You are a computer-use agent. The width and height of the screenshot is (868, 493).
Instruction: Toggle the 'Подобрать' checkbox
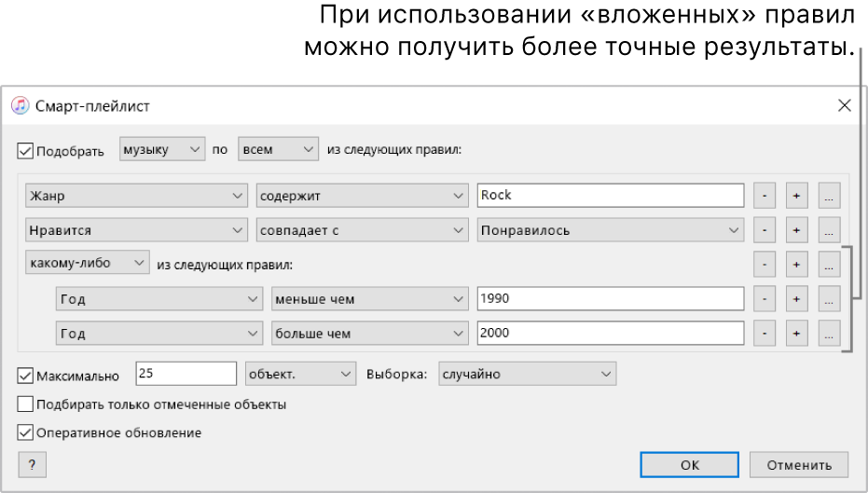(25, 150)
